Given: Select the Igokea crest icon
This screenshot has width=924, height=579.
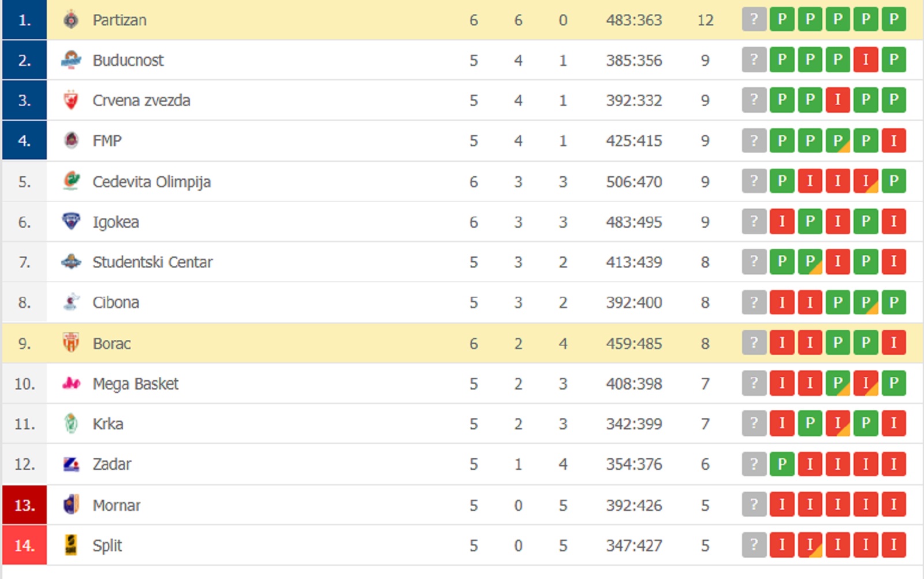Looking at the screenshot, I should [72, 221].
